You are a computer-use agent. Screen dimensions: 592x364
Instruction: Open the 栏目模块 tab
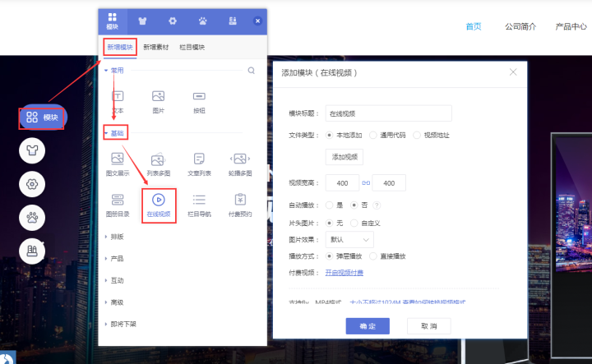tap(192, 47)
